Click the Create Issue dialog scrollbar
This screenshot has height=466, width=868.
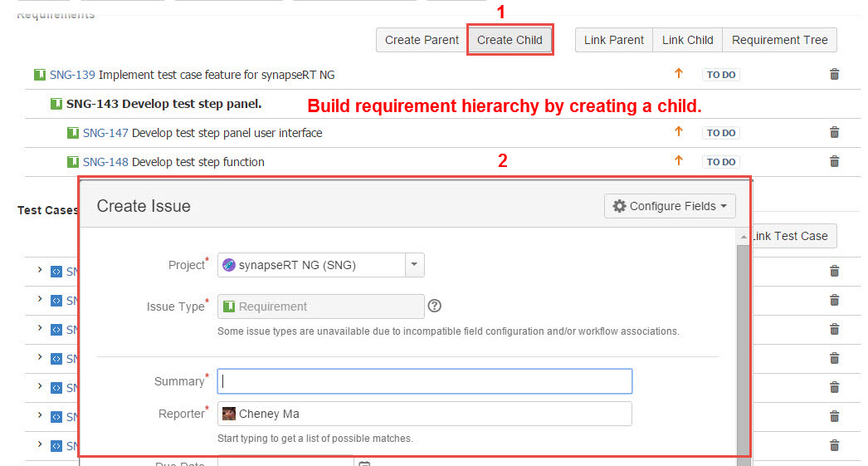(x=743, y=349)
